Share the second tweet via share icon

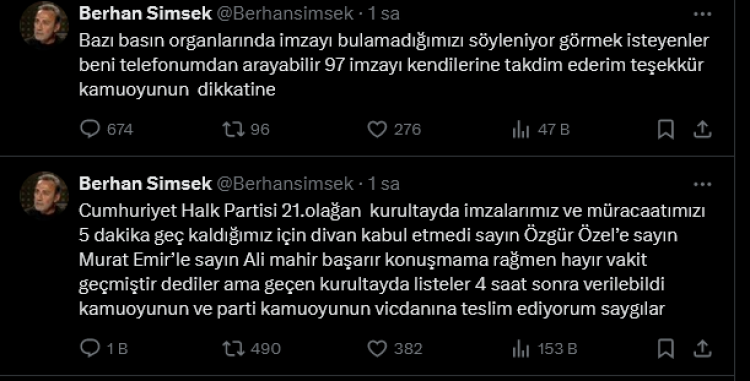(x=702, y=348)
